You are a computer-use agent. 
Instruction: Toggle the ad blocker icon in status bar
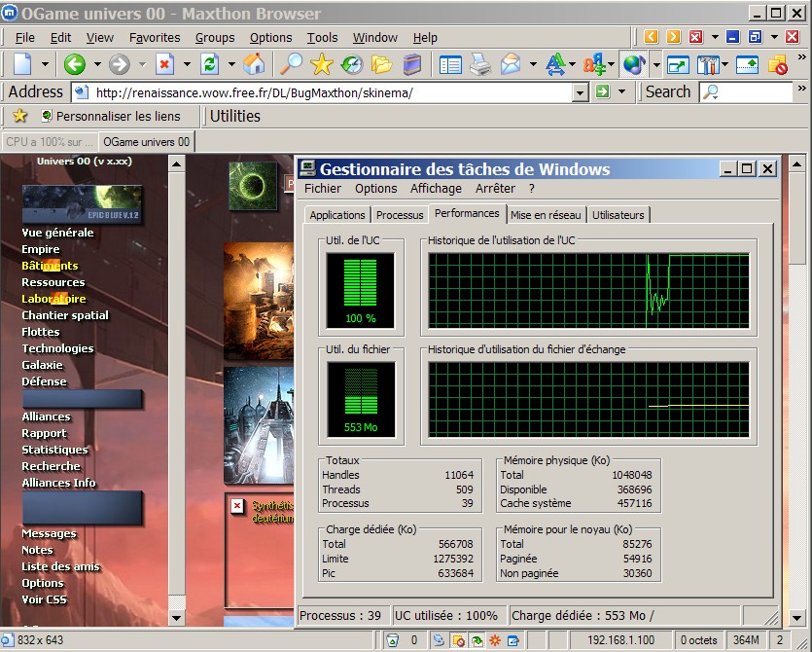(458, 640)
